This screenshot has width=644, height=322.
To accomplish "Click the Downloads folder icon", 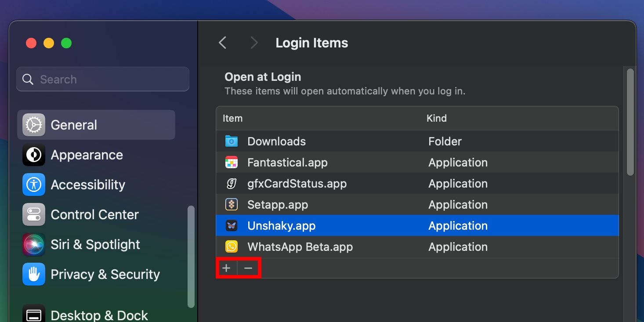I will [232, 141].
